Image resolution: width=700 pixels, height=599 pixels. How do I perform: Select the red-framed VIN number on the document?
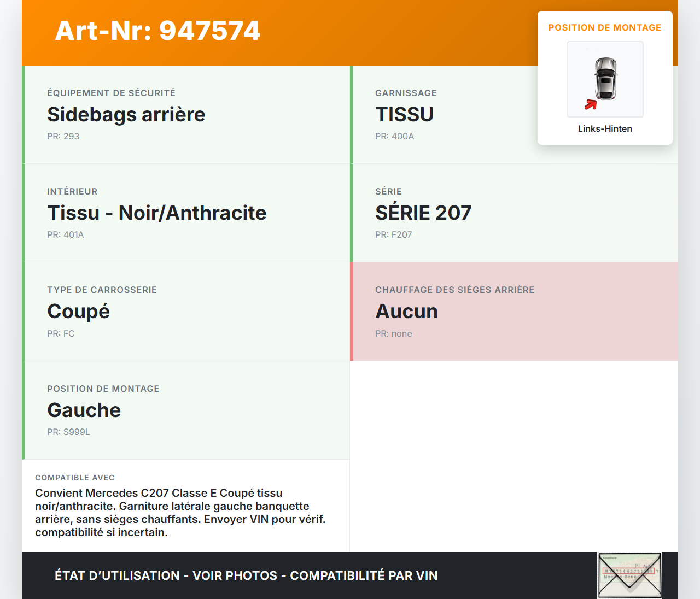[x=629, y=570]
